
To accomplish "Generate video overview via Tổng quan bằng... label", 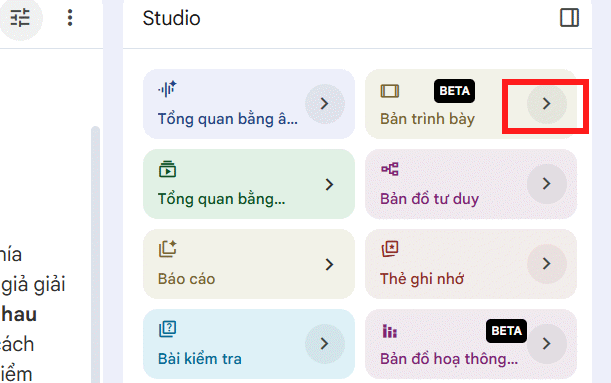I will 221,199.
